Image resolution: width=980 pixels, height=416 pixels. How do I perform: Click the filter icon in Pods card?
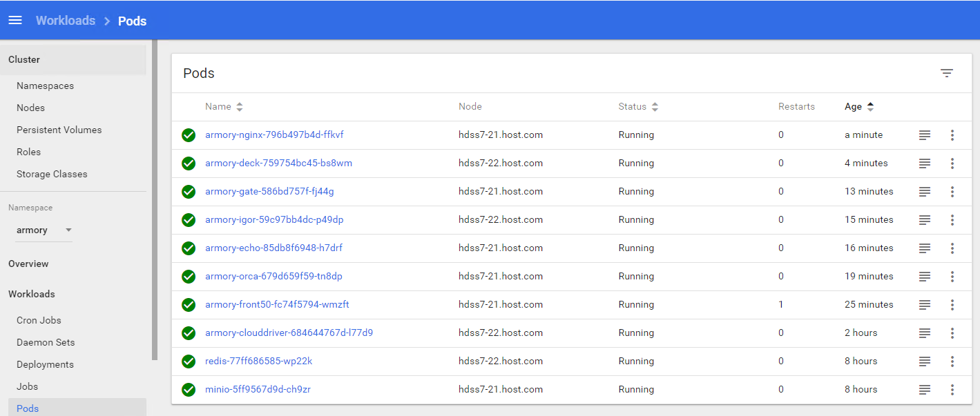tap(947, 73)
